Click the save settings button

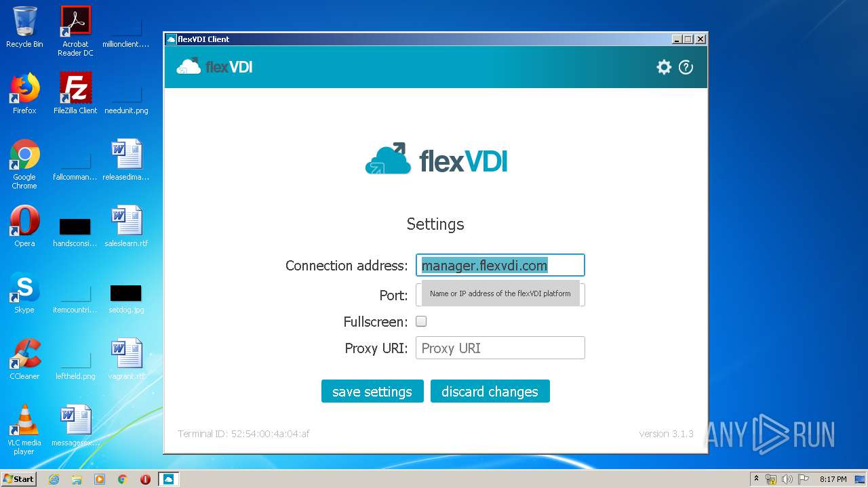[x=372, y=391]
